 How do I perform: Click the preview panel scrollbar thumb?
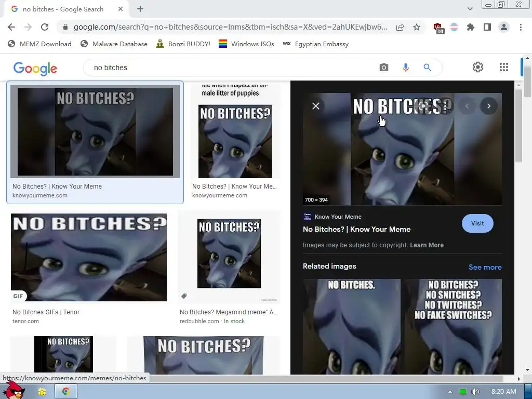click(518, 126)
